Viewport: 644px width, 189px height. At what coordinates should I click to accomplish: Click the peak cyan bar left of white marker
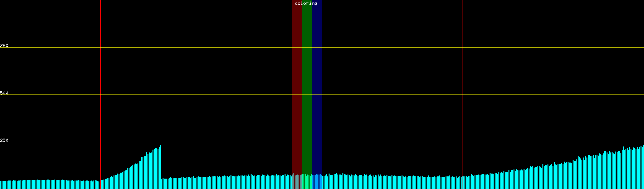tap(159, 167)
